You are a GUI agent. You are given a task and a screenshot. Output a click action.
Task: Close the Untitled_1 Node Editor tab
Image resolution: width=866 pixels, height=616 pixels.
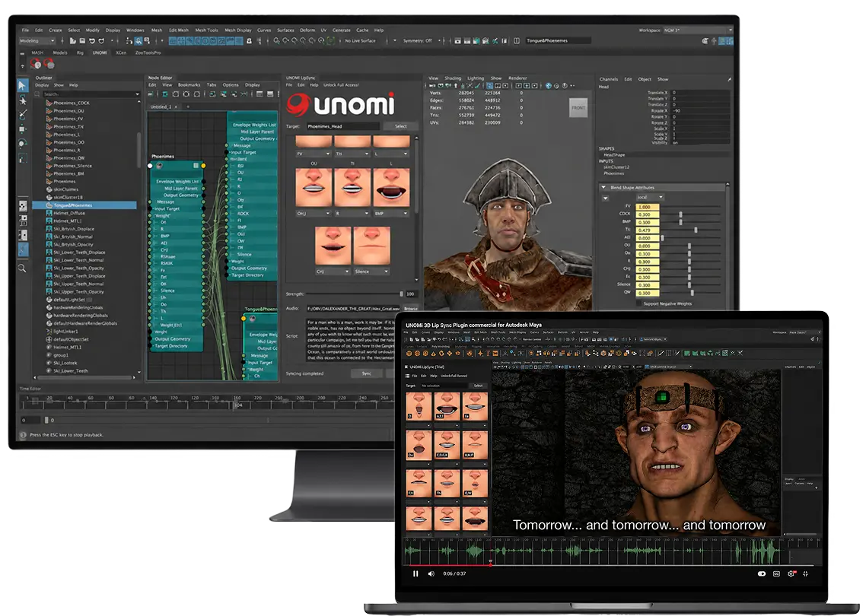tap(177, 106)
